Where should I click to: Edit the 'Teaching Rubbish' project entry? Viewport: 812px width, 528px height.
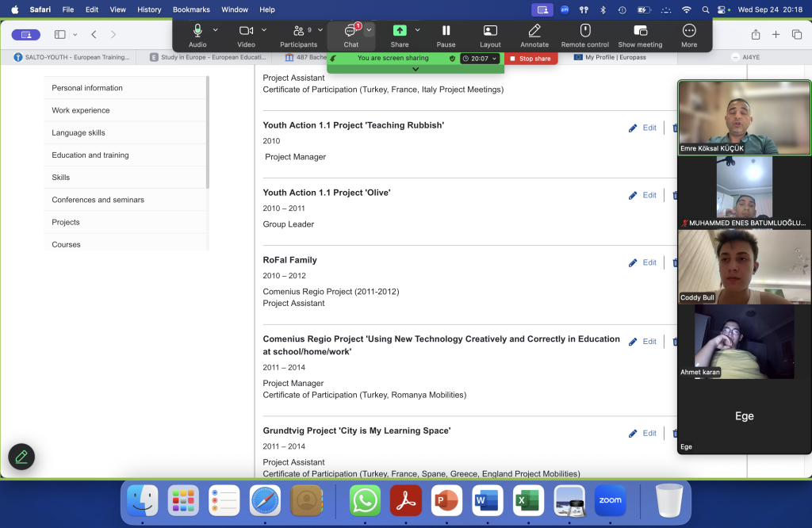[643, 128]
